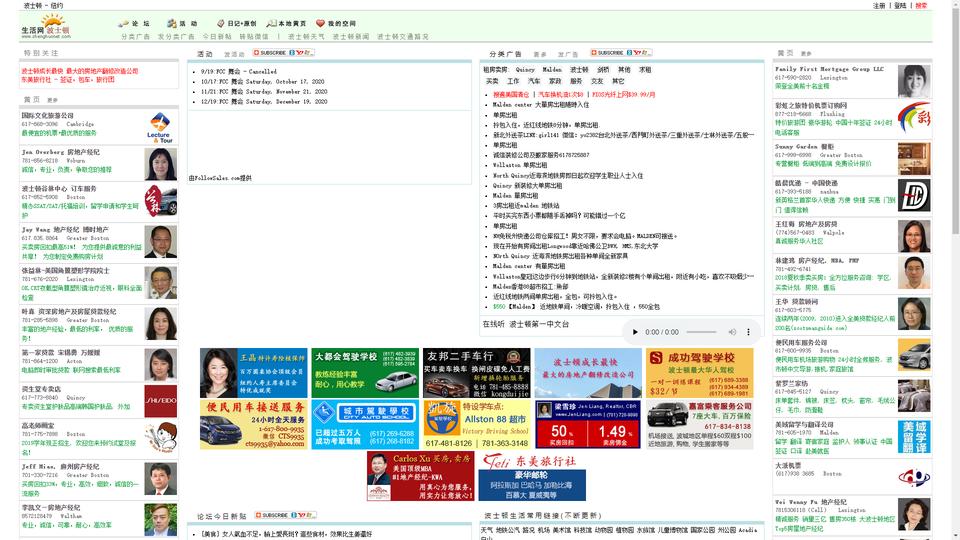Select 波士顿交通路况 in the sub navigation

[x=403, y=37]
